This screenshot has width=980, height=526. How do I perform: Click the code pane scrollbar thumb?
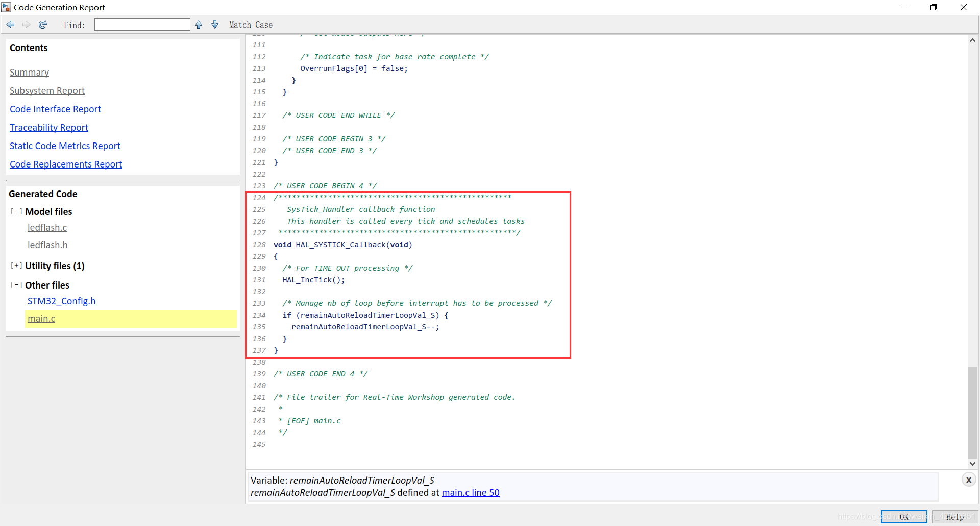tap(972, 412)
